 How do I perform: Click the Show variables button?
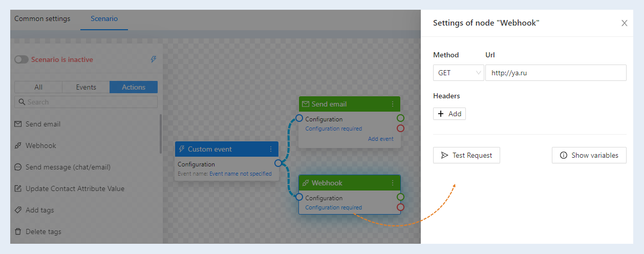click(x=589, y=155)
